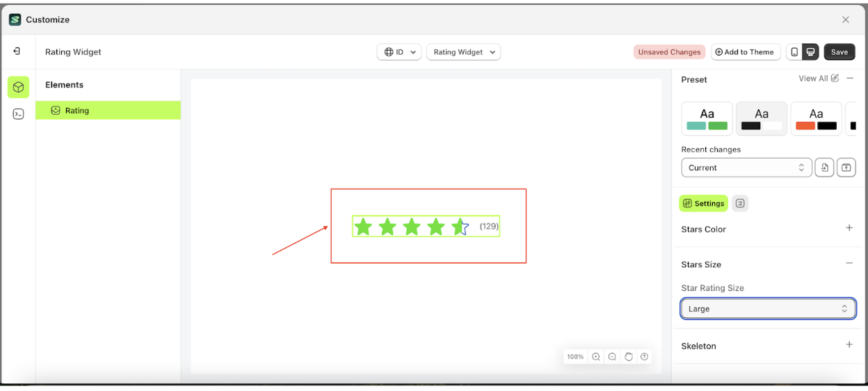The image size is (868, 391).
Task: Click the Recent changes label
Action: (711, 150)
